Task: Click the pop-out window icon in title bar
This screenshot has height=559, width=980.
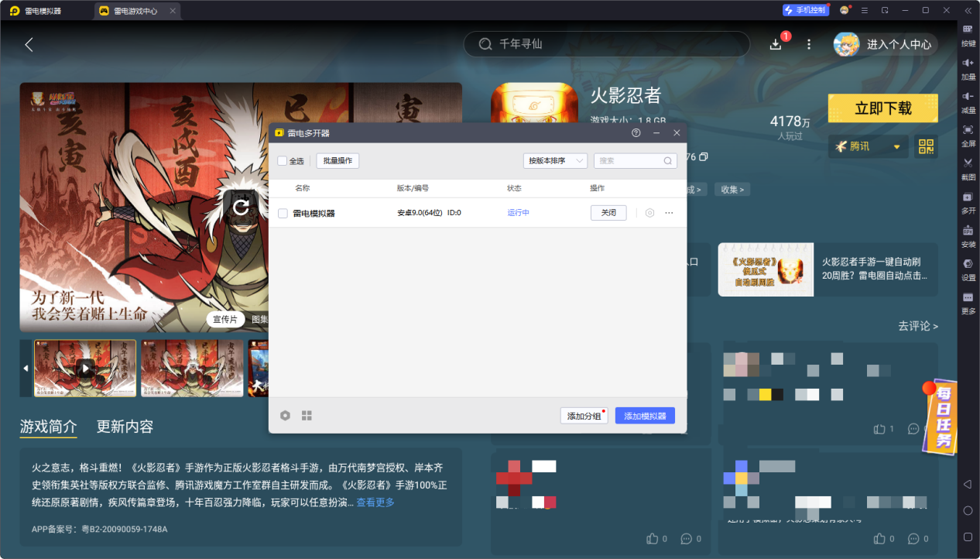Action: pos(885,11)
